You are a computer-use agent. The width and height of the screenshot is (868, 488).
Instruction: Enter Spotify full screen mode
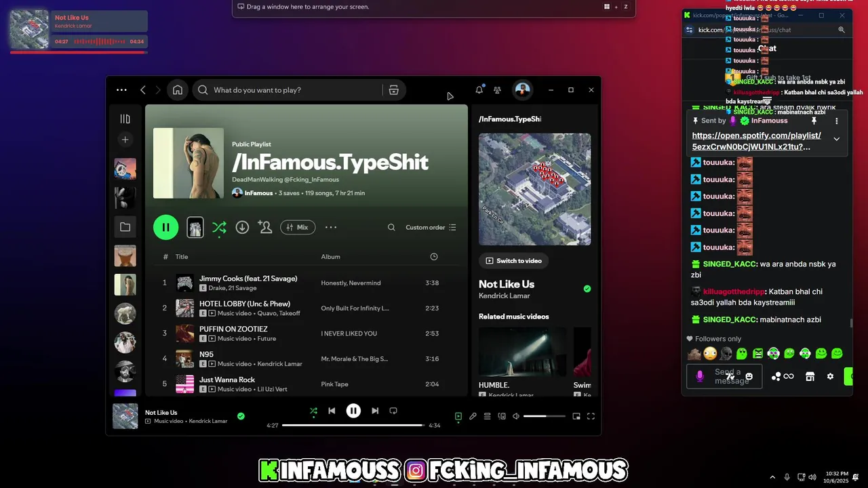point(591,416)
